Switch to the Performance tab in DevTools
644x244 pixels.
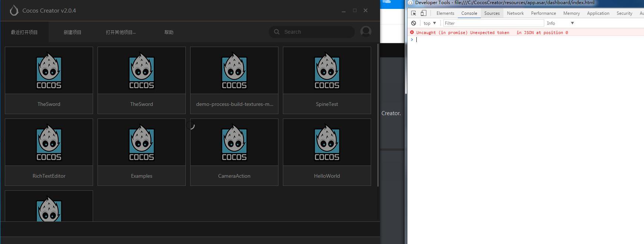(x=544, y=13)
